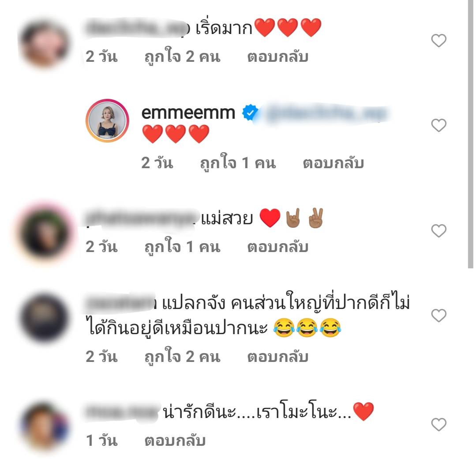The height and width of the screenshot is (463, 476).
Task: Click the vertical scrollbar on the right edge
Action: coord(471,134)
